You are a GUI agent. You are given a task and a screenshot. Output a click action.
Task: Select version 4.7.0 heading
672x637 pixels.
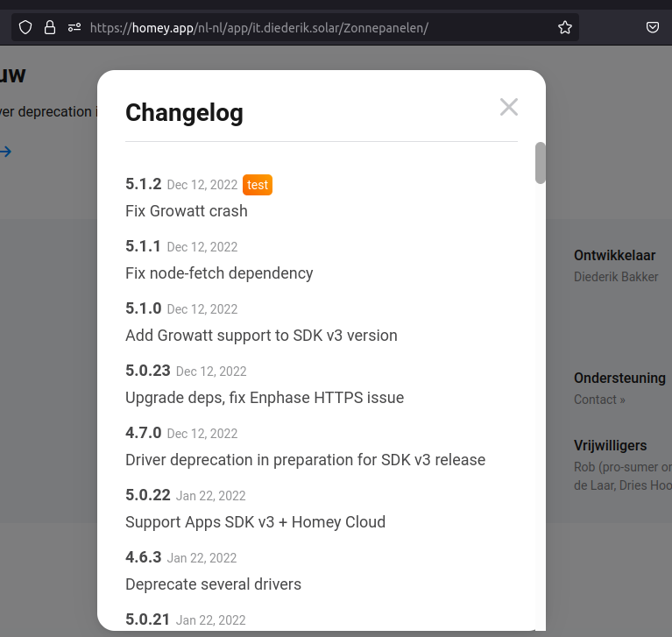pyautogui.click(x=143, y=433)
